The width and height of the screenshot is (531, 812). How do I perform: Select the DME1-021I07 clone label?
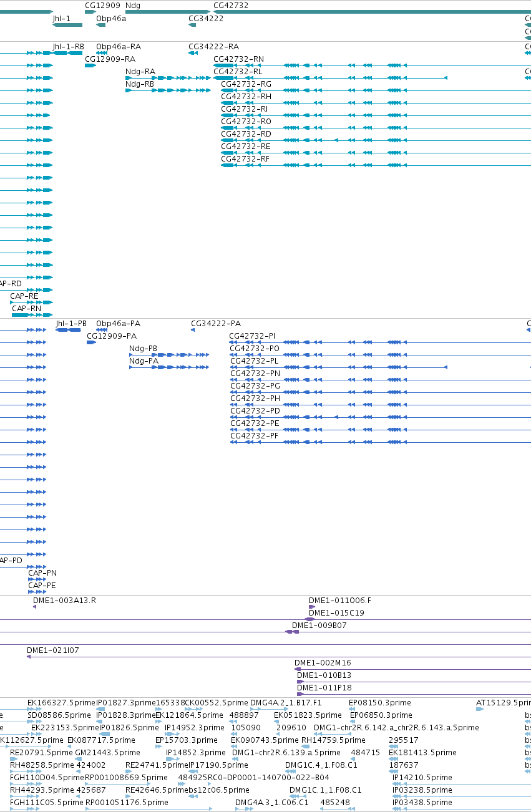click(53, 650)
